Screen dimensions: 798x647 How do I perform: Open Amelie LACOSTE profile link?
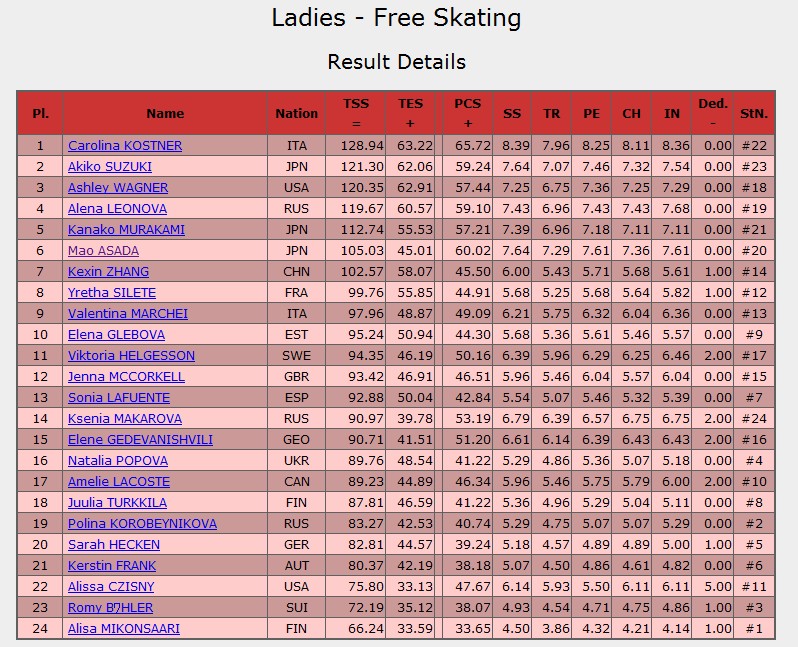(x=119, y=482)
